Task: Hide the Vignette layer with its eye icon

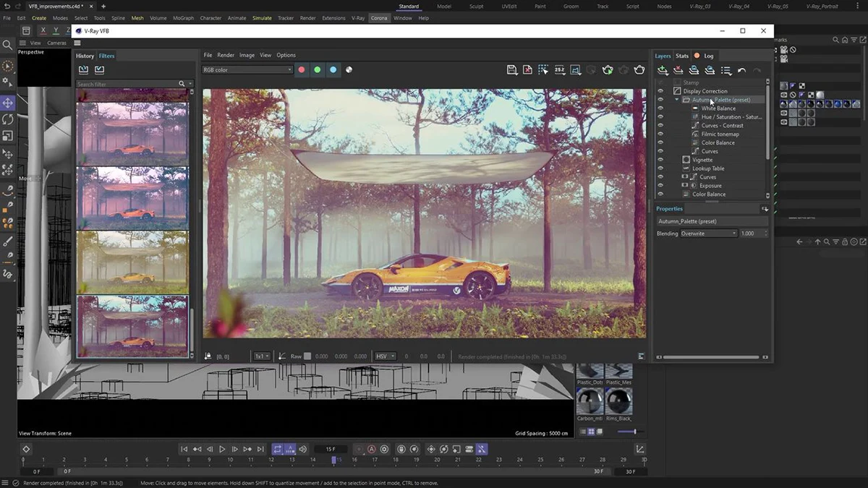Action: click(660, 160)
